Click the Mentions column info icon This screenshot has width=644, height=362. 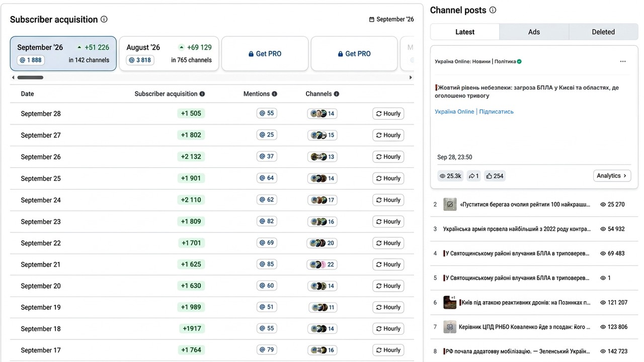click(275, 94)
